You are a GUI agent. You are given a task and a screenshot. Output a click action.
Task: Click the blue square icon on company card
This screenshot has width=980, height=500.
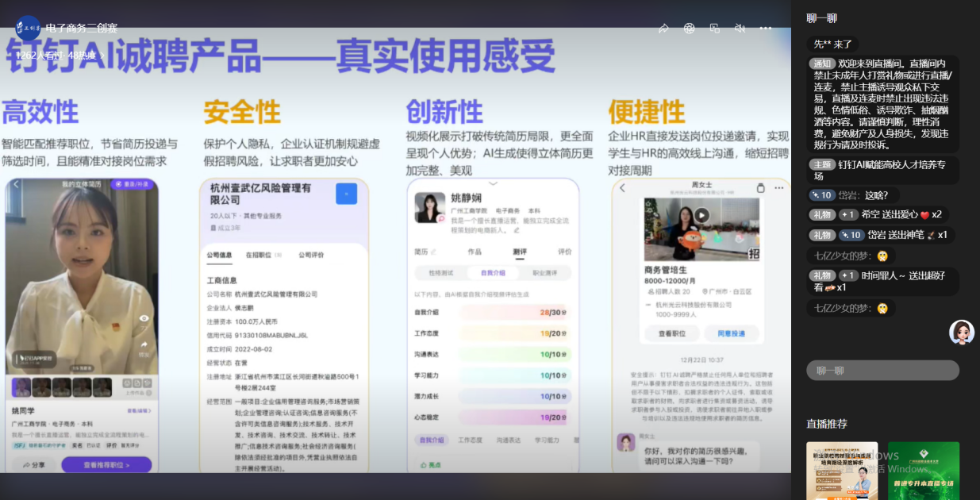click(x=346, y=194)
